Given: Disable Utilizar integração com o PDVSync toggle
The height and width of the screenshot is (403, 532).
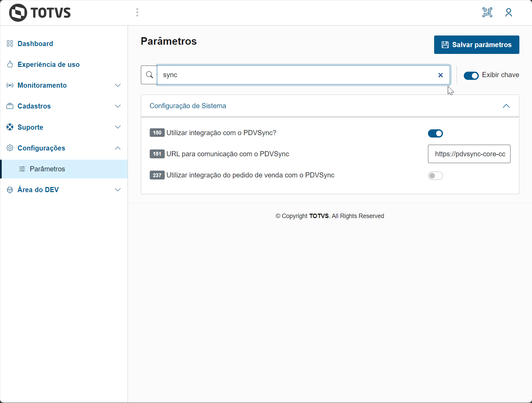Looking at the screenshot, I should tap(435, 133).
